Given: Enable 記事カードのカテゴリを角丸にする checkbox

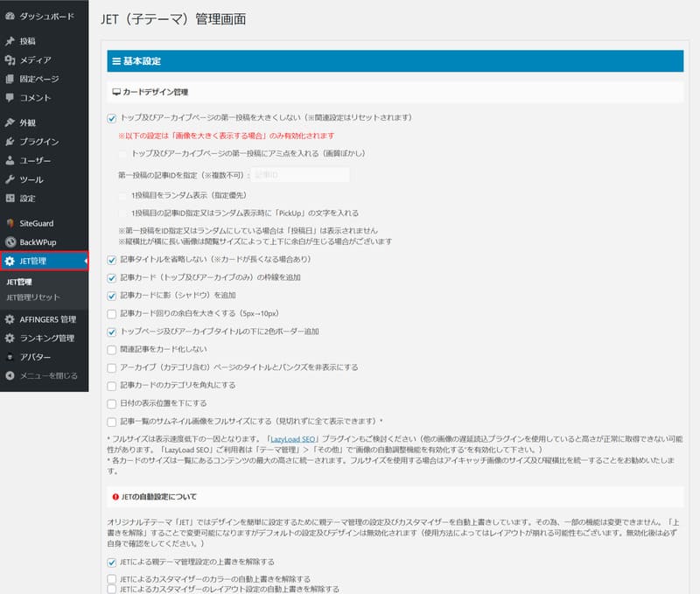Looking at the screenshot, I should click(112, 386).
